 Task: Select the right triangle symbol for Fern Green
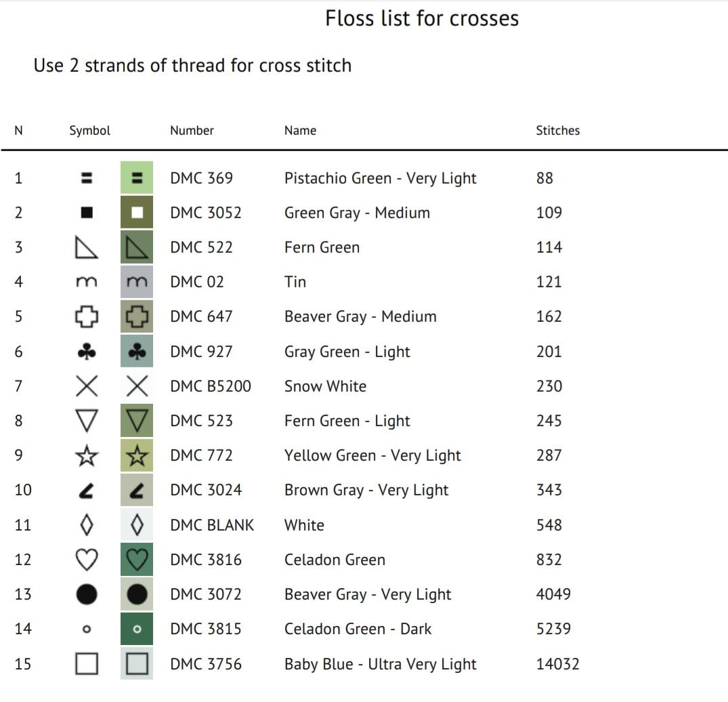87,247
